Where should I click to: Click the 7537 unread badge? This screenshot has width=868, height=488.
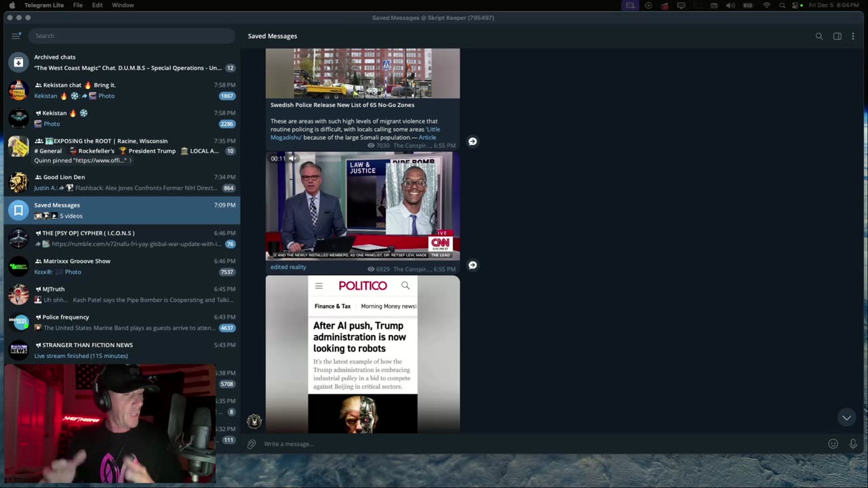tap(227, 272)
